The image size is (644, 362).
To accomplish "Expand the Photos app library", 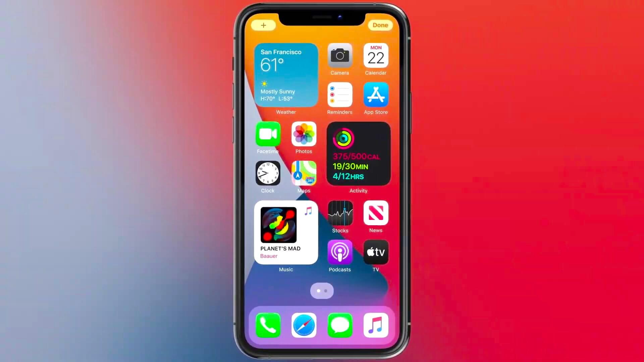I will (304, 134).
